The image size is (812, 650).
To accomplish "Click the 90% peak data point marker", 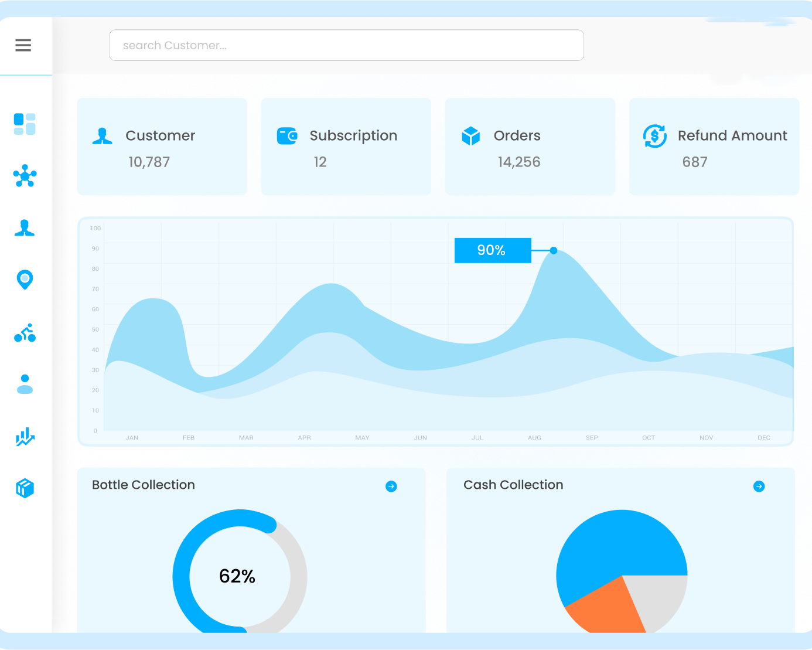I will tap(554, 251).
